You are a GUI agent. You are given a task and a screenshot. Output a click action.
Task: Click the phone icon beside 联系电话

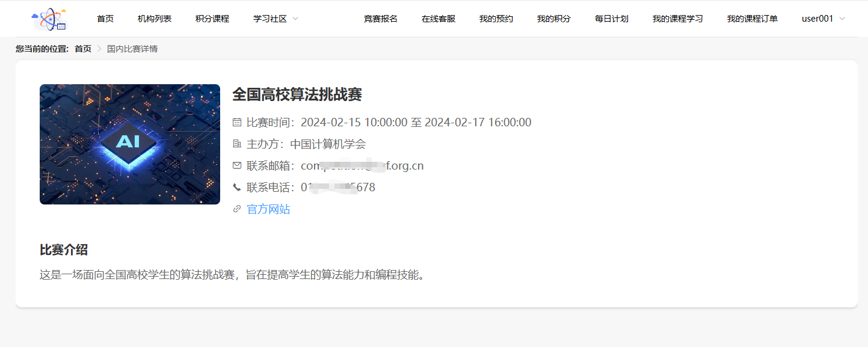point(237,188)
